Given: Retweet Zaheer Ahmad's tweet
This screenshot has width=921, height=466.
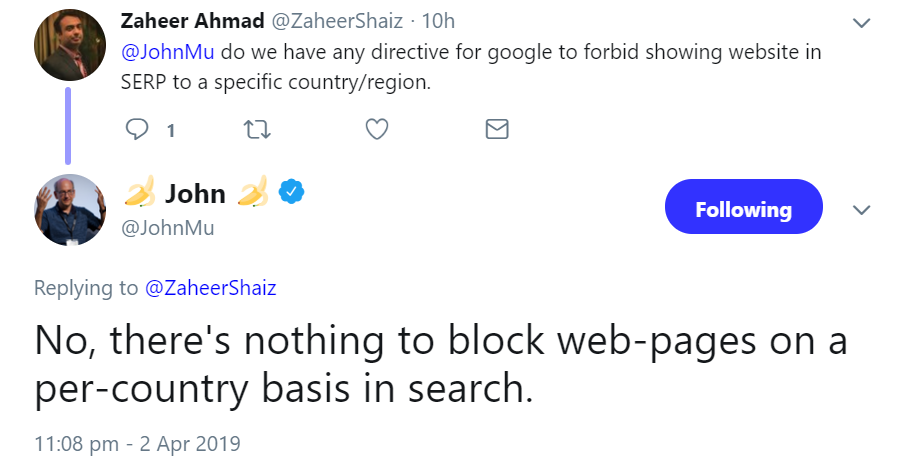Looking at the screenshot, I should pos(257,129).
